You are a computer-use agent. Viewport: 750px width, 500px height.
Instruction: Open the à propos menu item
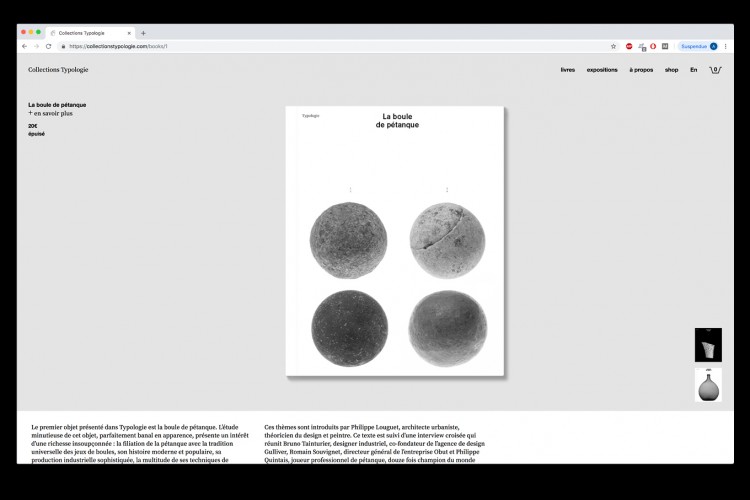click(641, 70)
